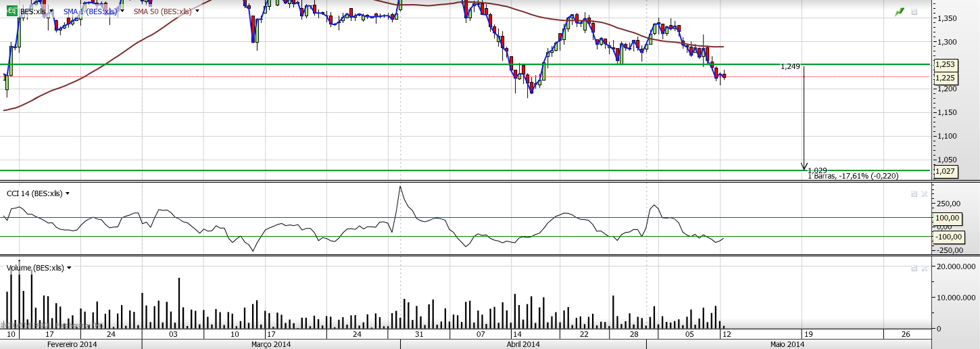
Task: Maximize the CCI 14 indicator panel
Action: point(914,193)
